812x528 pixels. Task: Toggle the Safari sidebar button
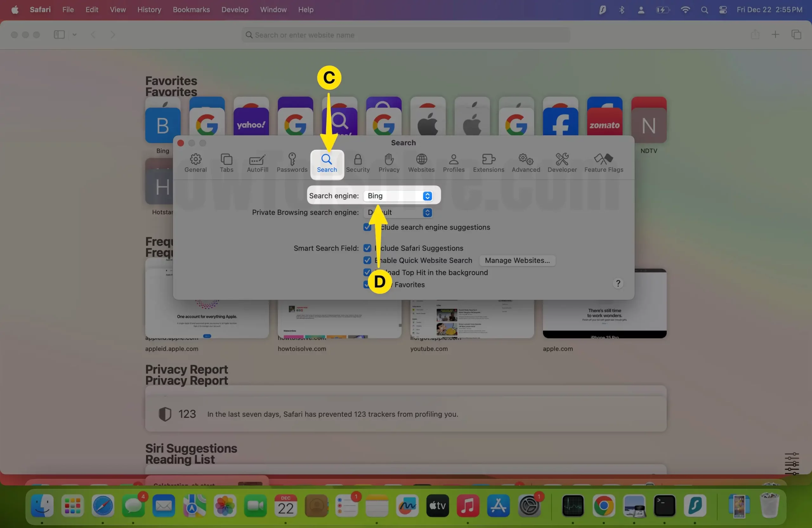click(x=59, y=35)
